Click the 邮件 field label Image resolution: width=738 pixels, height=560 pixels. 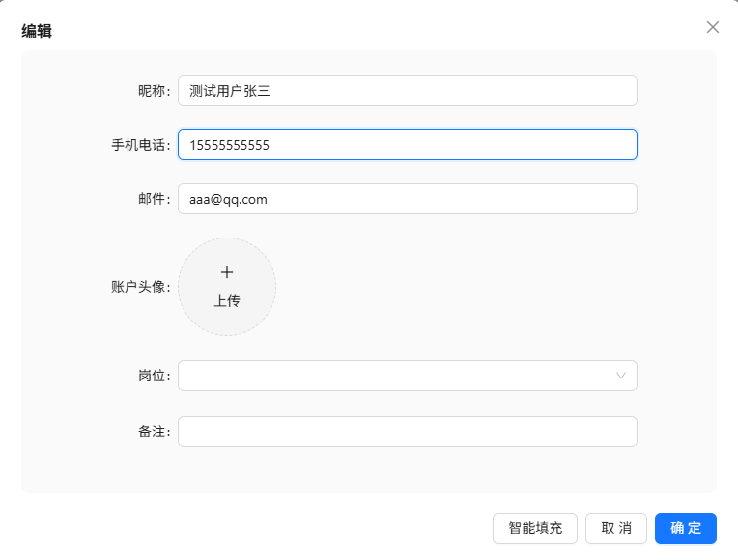tap(153, 199)
